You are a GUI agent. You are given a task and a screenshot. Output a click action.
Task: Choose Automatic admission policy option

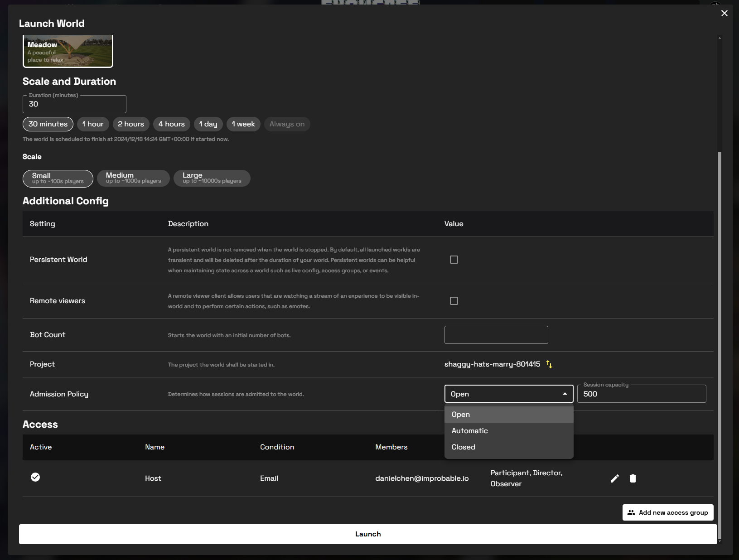470,431
